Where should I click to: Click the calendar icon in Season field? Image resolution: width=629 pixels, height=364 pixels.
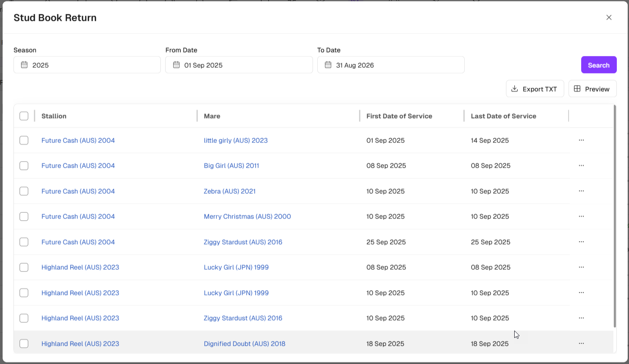[24, 65]
